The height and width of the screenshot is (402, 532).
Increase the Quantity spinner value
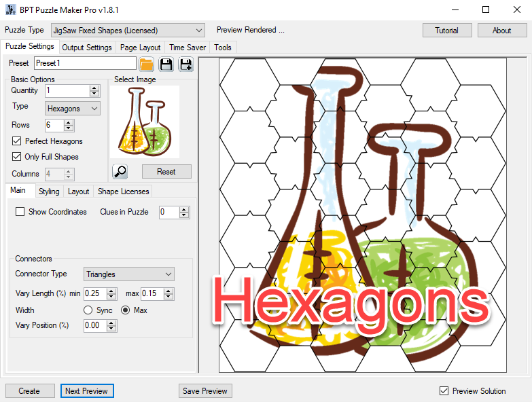click(94, 88)
